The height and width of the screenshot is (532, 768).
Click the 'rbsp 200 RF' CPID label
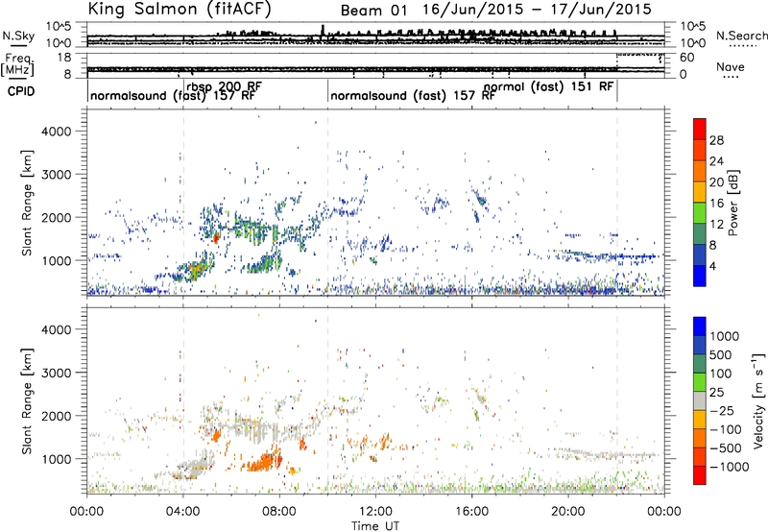pos(224,86)
